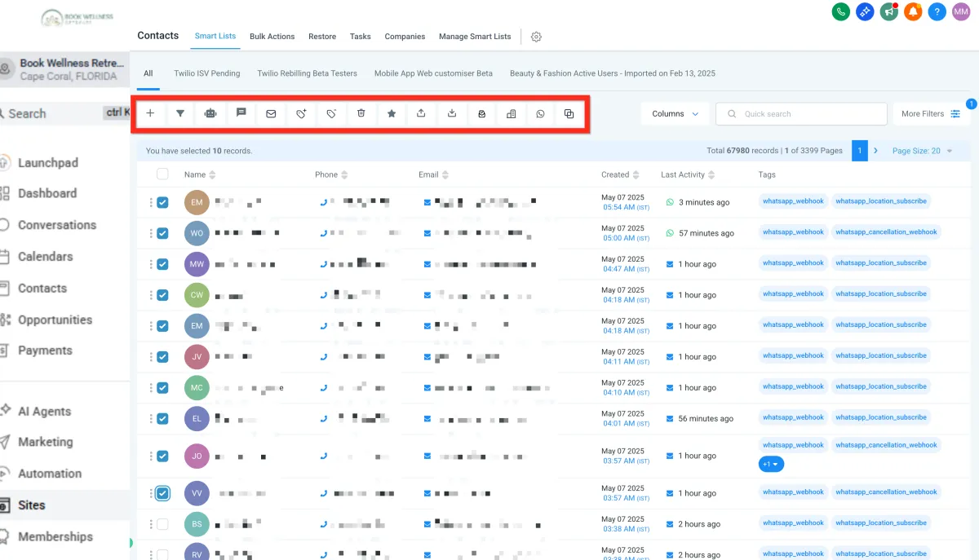Open the Restore tab
979x560 pixels.
[x=322, y=37]
